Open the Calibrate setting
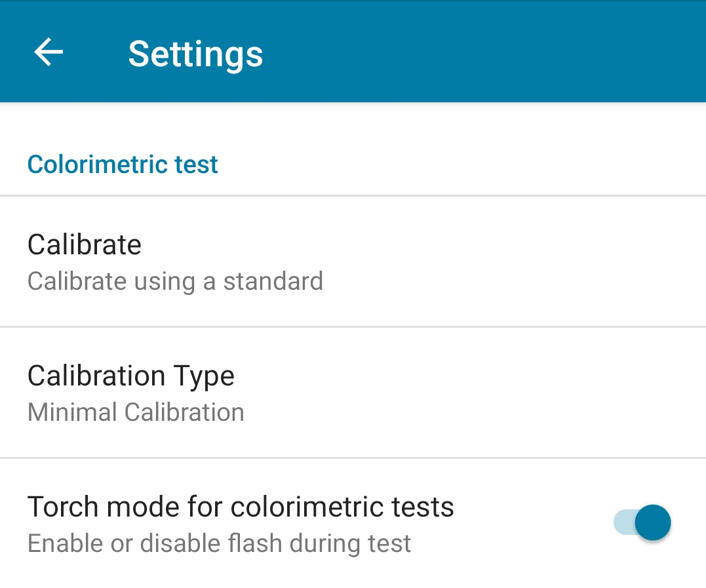The height and width of the screenshot is (588, 706). [353, 262]
